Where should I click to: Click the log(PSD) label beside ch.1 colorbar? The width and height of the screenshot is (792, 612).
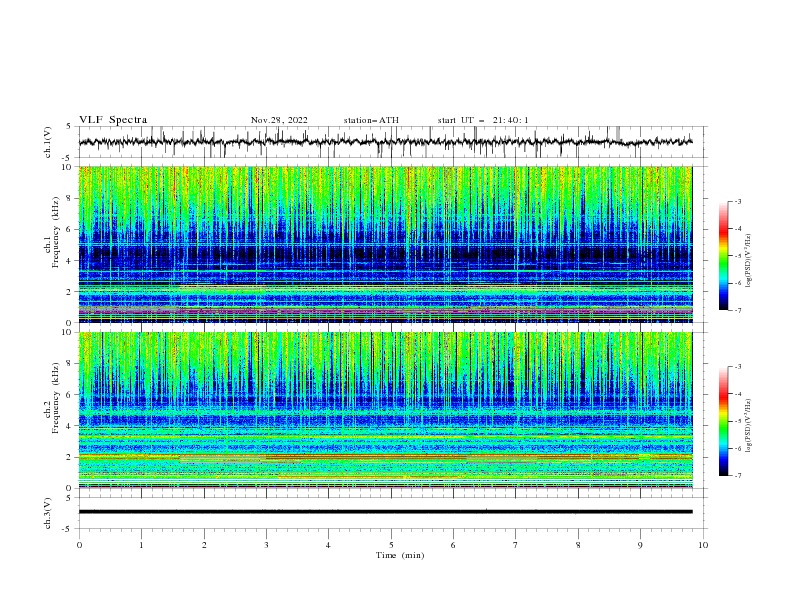click(x=749, y=261)
